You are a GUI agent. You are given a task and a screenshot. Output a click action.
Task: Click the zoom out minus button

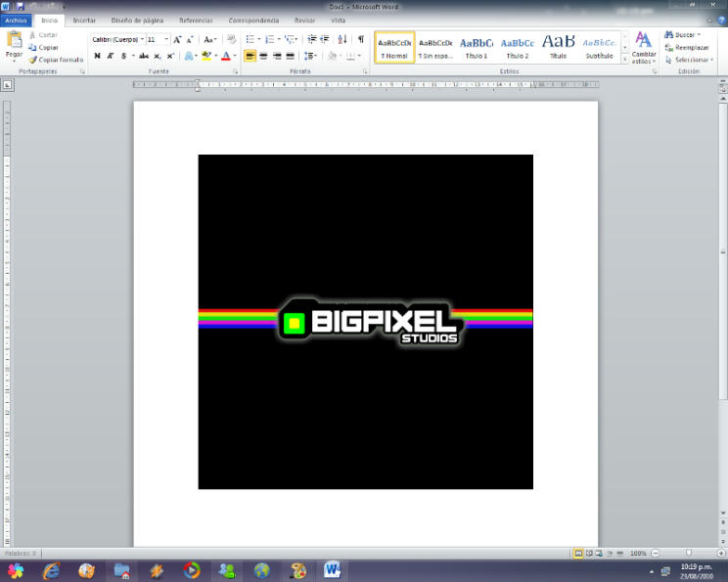point(656,553)
